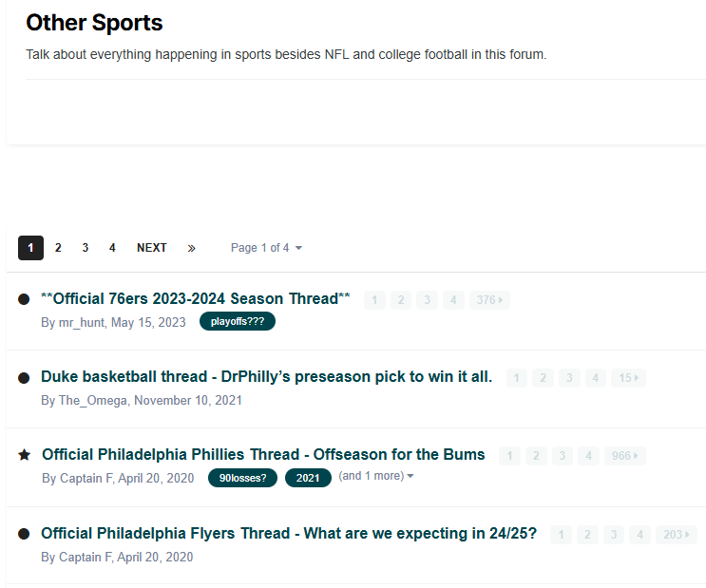The width and height of the screenshot is (706, 588).
Task: Open the Official Philadelphia Flyers Thread
Action: [x=289, y=533]
